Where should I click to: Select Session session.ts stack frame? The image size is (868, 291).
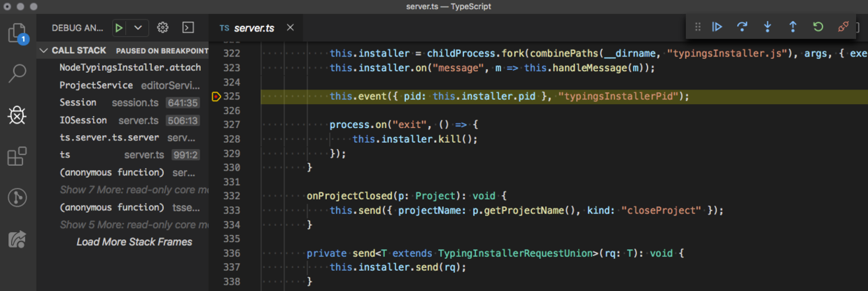(123, 103)
